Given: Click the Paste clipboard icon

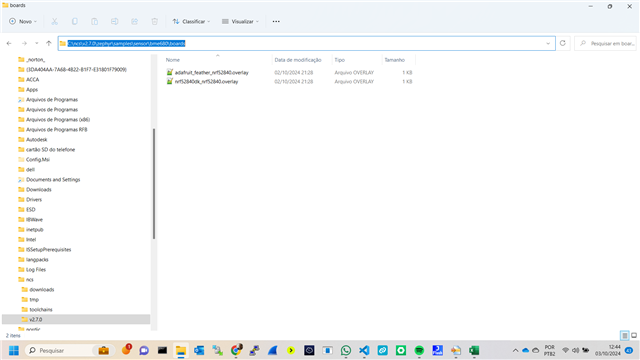Looking at the screenshot, I should coord(94,21).
